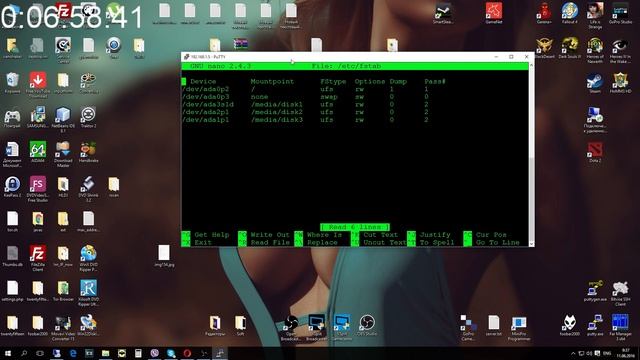Open the Steam desktop shortcut

click(x=595, y=83)
